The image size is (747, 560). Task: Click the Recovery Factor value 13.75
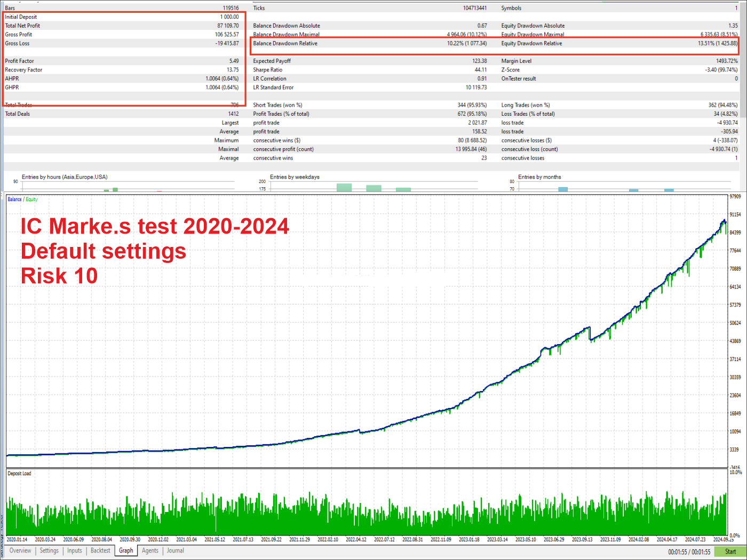(233, 70)
